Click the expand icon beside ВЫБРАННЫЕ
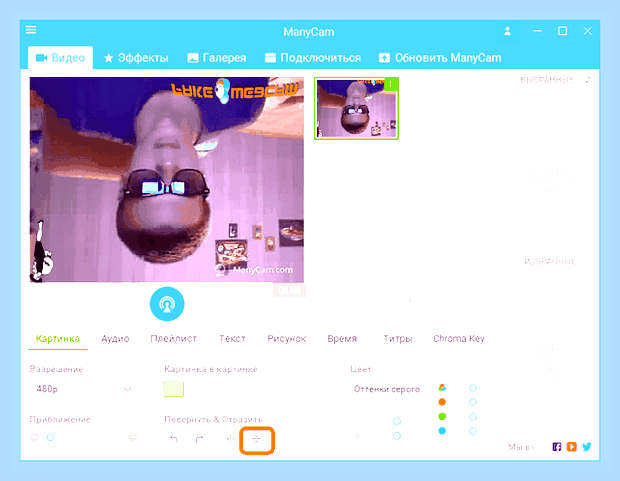This screenshot has width=620, height=481. point(588,80)
